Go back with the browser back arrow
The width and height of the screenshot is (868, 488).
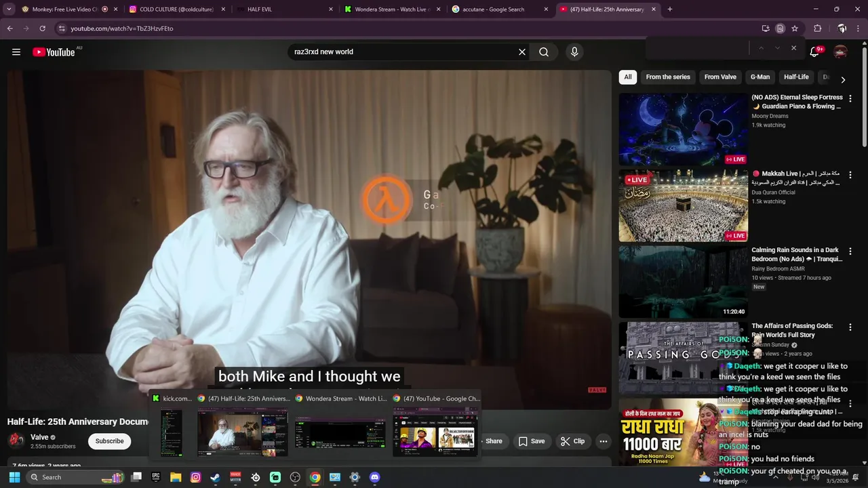[9, 28]
